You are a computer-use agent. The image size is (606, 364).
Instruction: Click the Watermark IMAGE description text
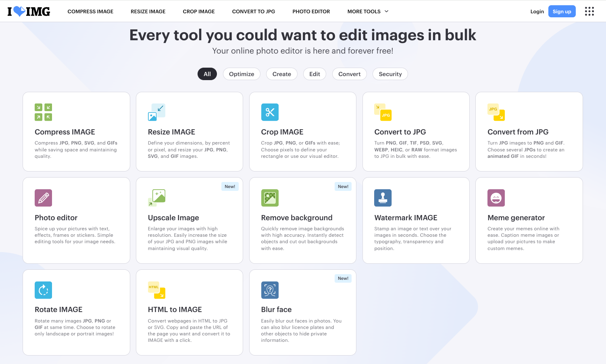pyautogui.click(x=413, y=238)
